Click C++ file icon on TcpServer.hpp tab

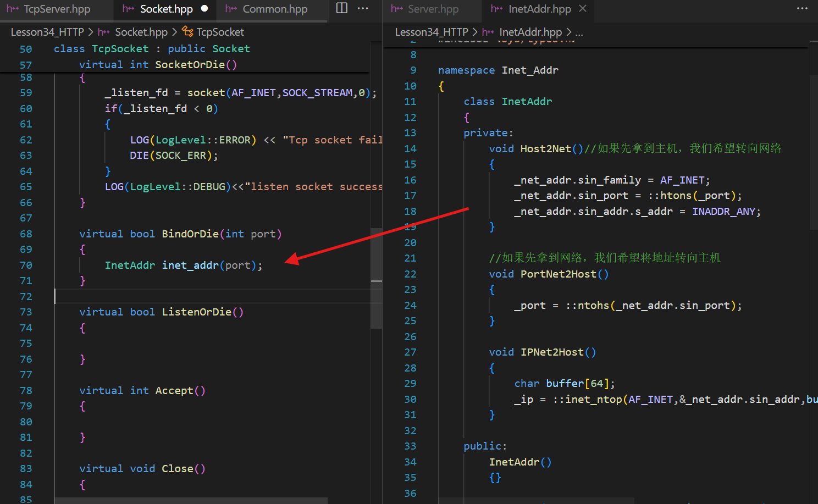coord(13,9)
